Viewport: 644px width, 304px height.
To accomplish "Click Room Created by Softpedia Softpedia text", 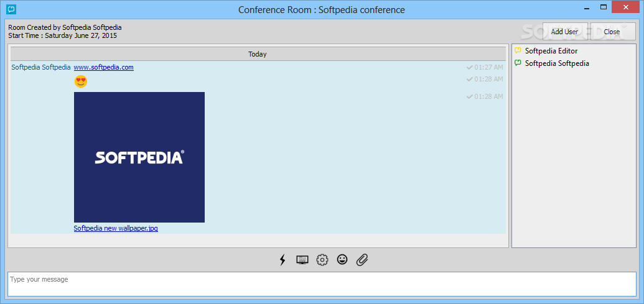I will click(65, 27).
